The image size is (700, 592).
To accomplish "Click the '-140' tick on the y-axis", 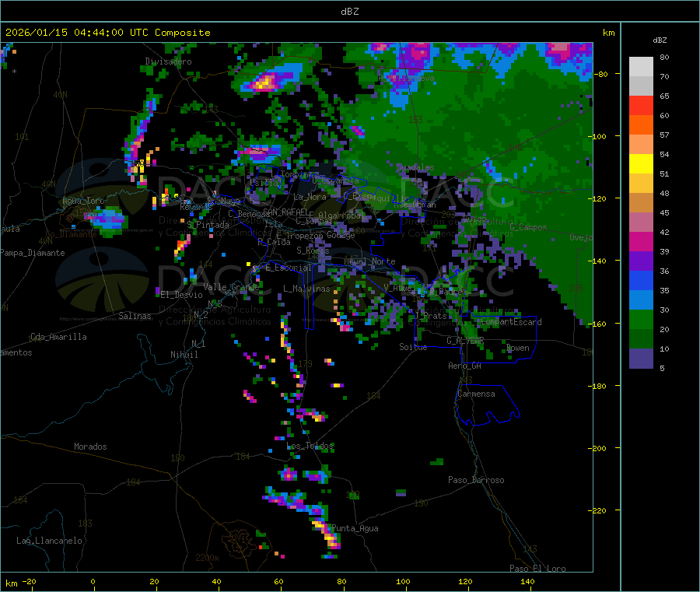I will 597,261.
